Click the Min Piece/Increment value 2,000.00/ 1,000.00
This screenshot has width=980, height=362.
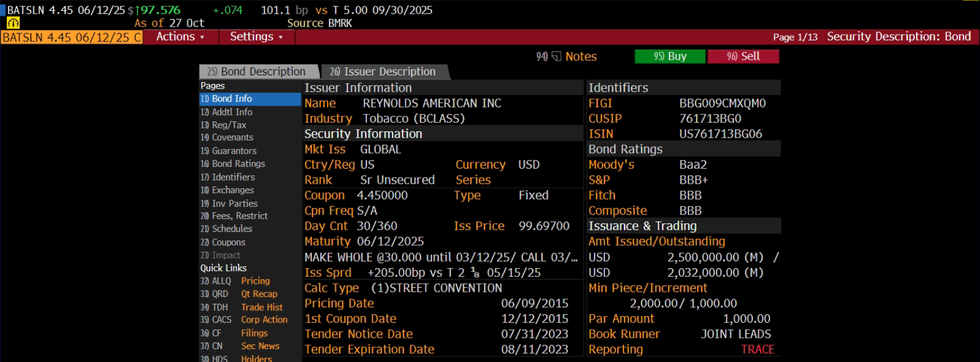pyautogui.click(x=683, y=303)
